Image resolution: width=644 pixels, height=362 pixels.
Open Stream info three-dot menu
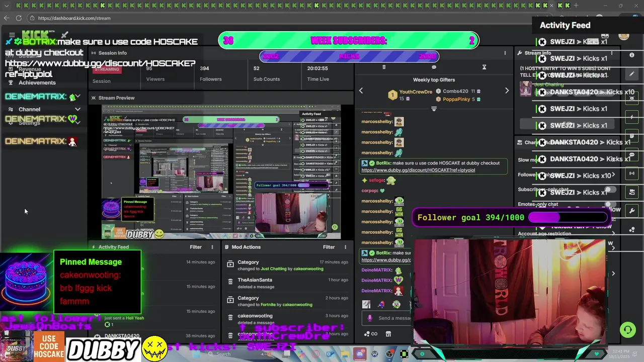pyautogui.click(x=612, y=53)
